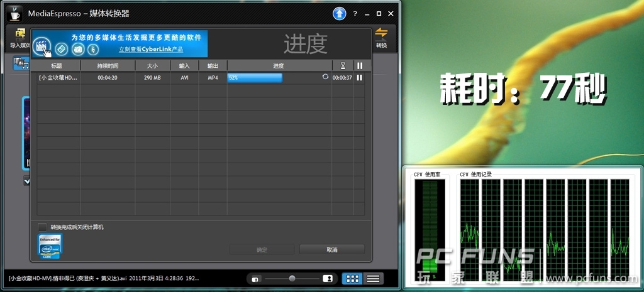
Task: Click the refresh icon in progress row
Action: coord(325,77)
